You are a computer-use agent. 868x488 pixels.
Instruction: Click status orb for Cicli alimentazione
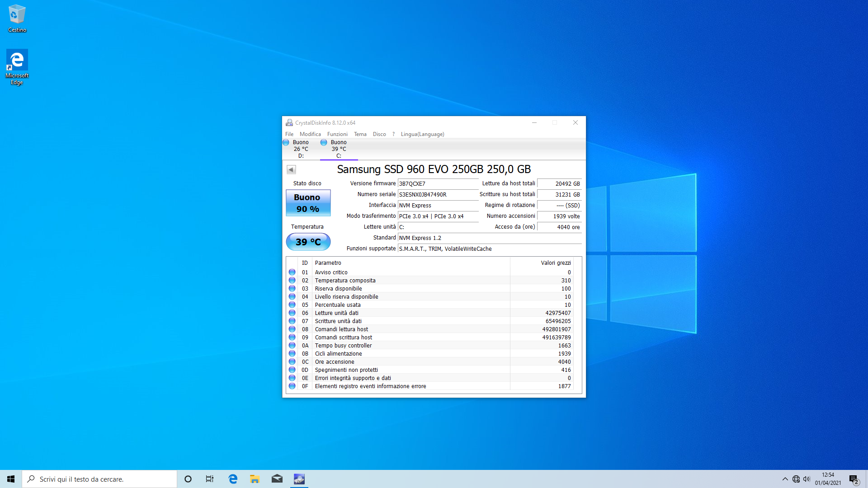(x=292, y=354)
